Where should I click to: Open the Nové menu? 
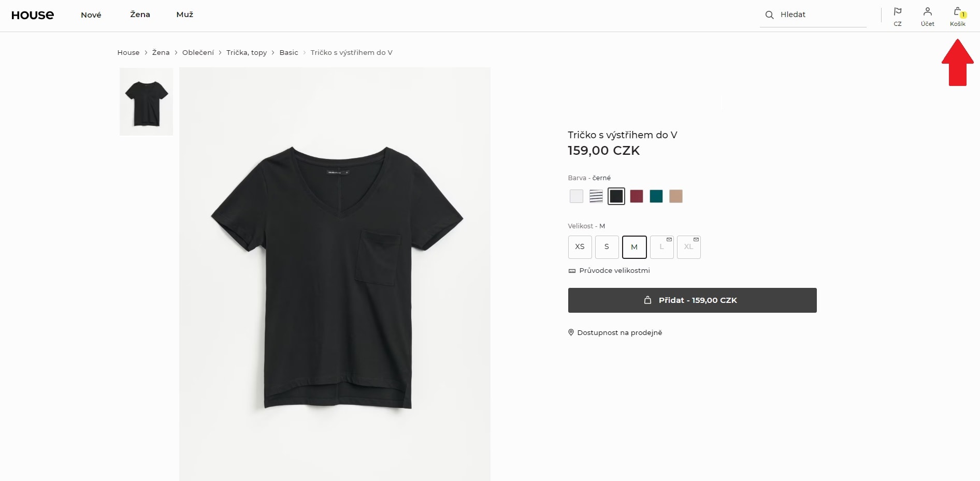91,15
